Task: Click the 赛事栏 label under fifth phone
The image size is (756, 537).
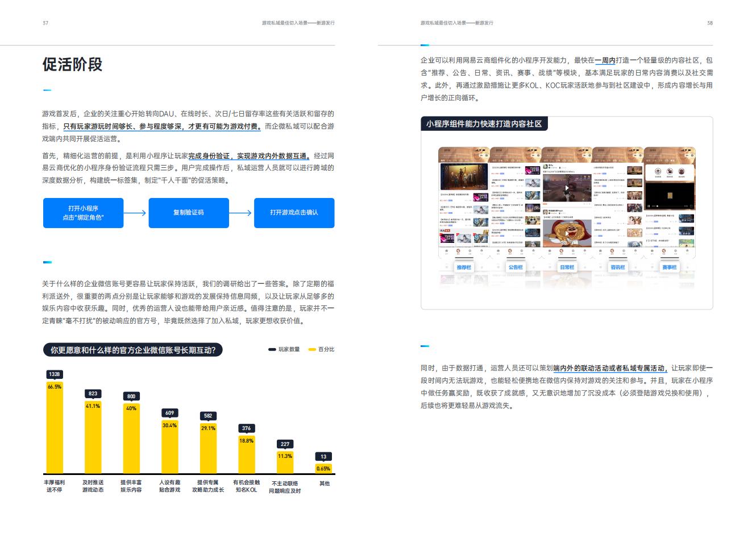Action: point(669,267)
